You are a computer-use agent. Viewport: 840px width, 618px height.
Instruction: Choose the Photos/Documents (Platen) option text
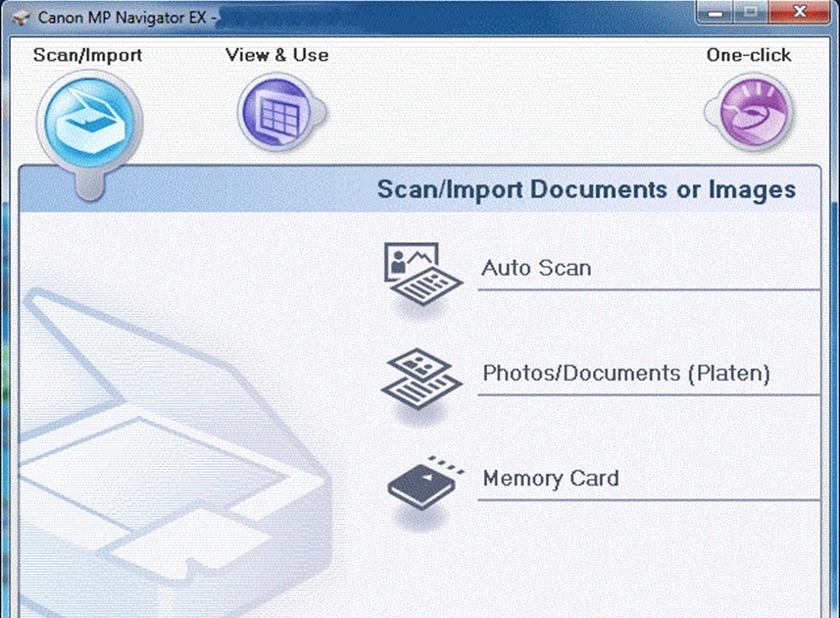pyautogui.click(x=626, y=373)
